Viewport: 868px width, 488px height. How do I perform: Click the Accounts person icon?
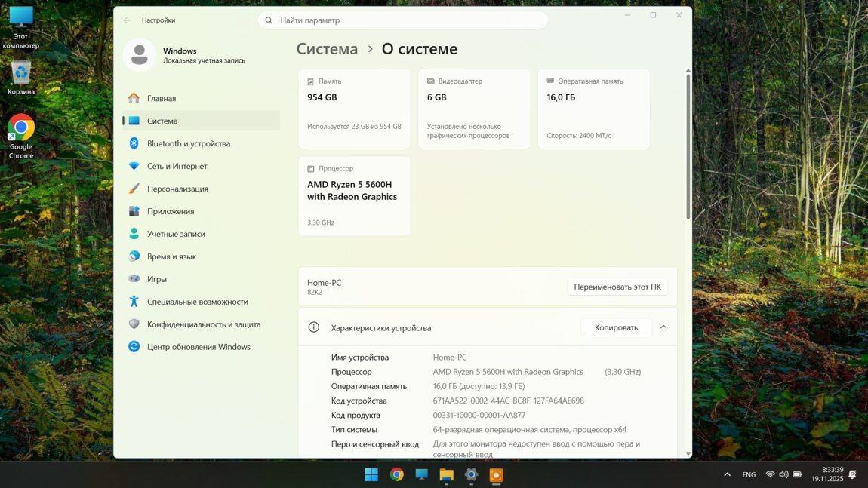pyautogui.click(x=134, y=234)
